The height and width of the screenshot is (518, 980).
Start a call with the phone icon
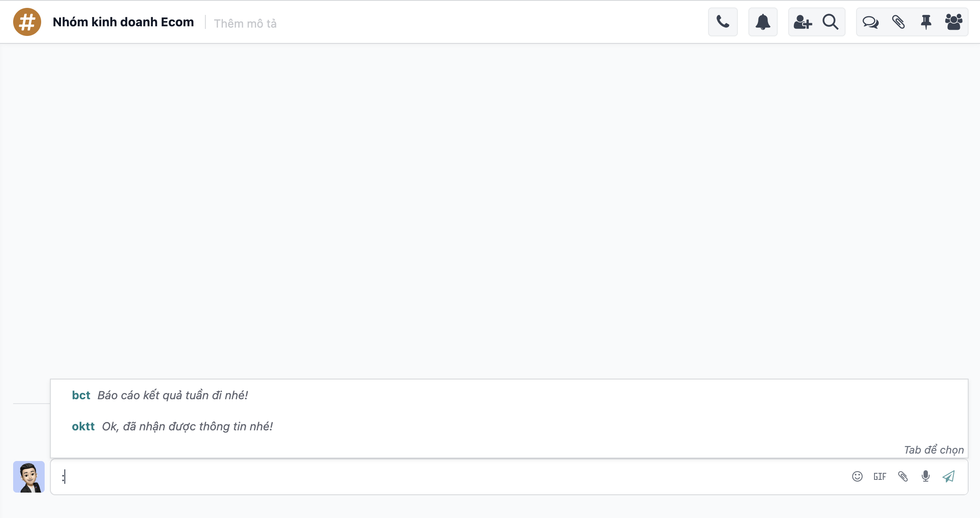click(x=723, y=22)
